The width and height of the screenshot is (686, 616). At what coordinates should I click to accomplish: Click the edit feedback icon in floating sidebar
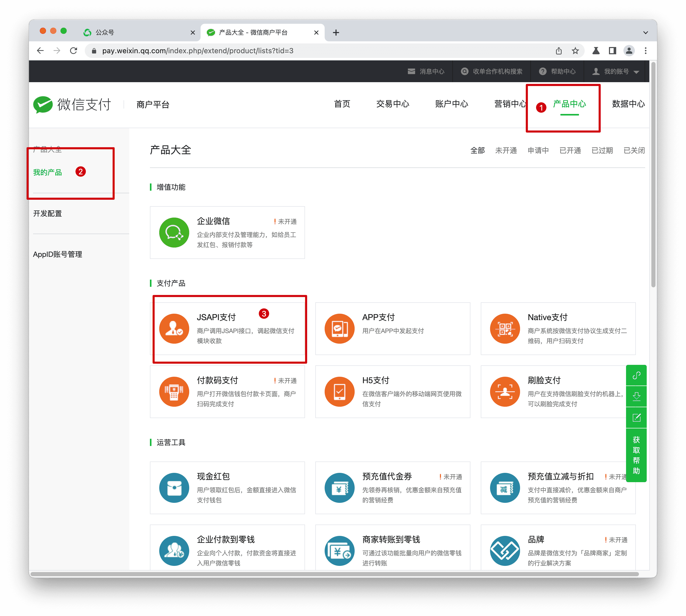[x=636, y=417]
